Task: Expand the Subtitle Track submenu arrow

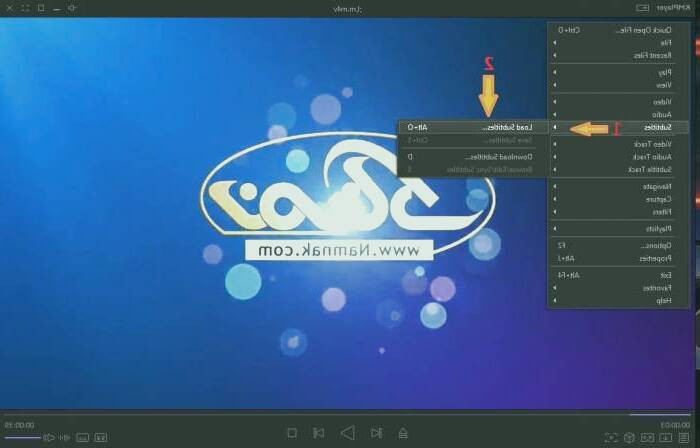Action: tap(554, 170)
